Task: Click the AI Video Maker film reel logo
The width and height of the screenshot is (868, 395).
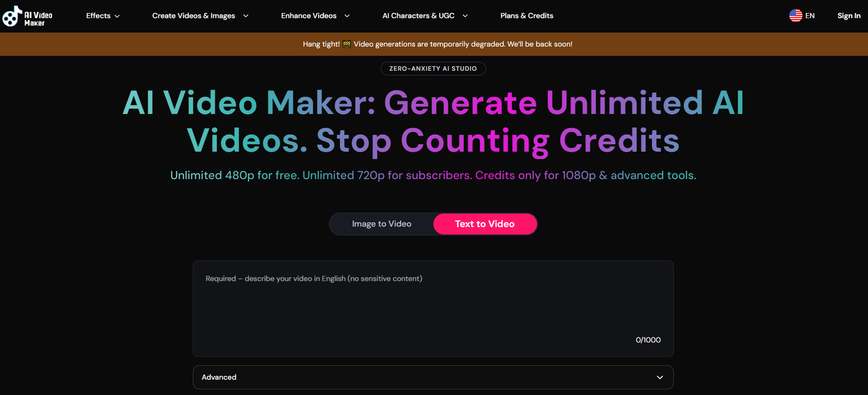Action: click(x=12, y=16)
